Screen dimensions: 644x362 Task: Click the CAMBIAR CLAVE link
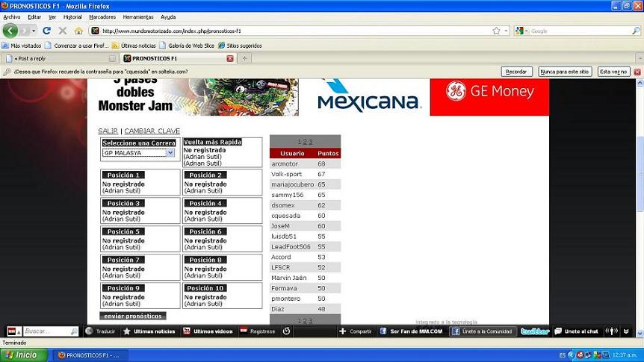[152, 131]
